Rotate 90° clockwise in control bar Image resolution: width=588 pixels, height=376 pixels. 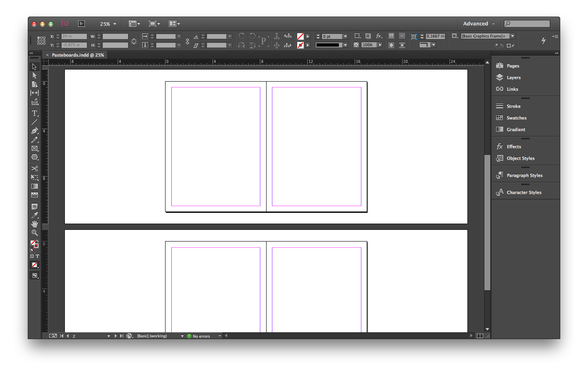242,36
